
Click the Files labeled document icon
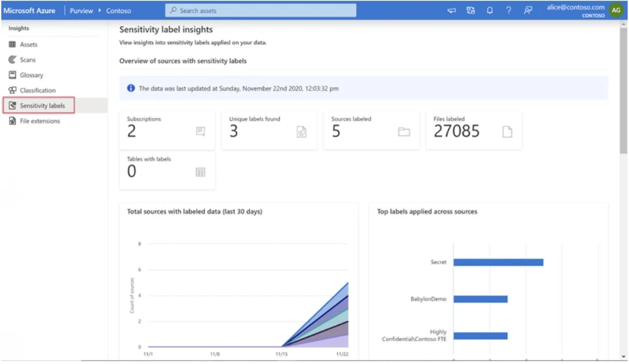[507, 132]
